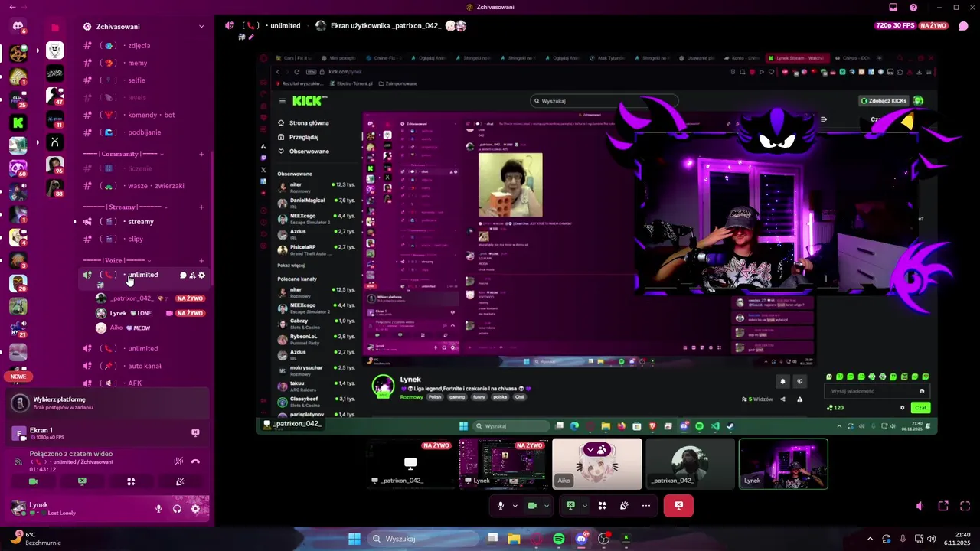Click the Windows taskbar search box

click(423, 539)
